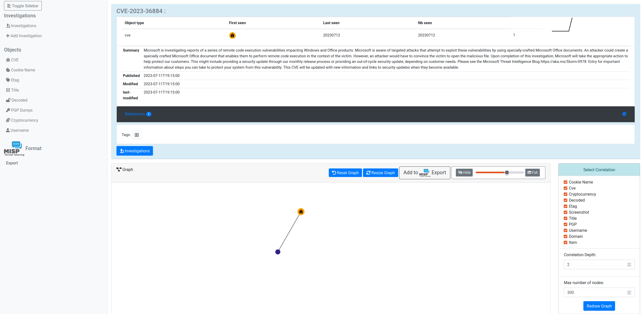Open the Toggle Sidebar button
The height and width of the screenshot is (314, 644).
click(23, 6)
